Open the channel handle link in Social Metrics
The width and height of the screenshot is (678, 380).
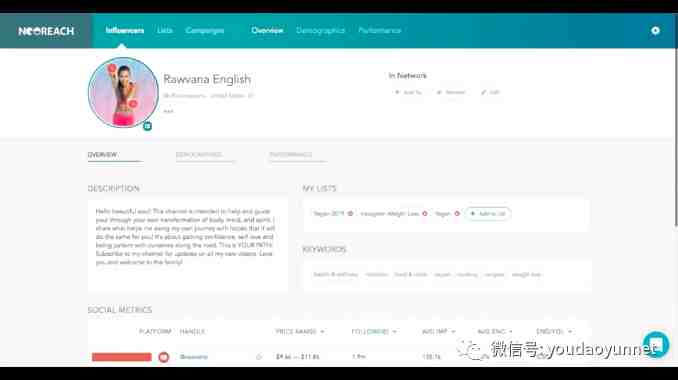click(x=194, y=357)
